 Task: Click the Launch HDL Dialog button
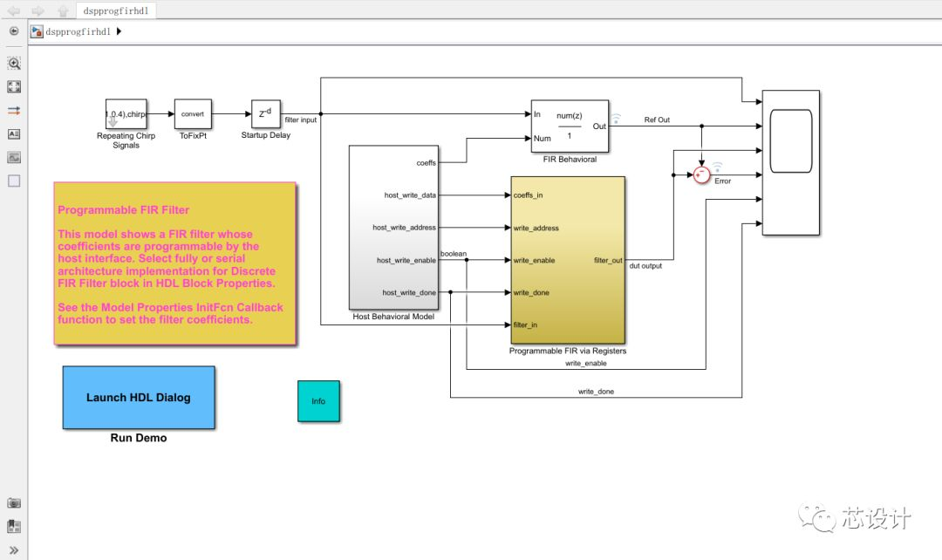[x=138, y=398]
